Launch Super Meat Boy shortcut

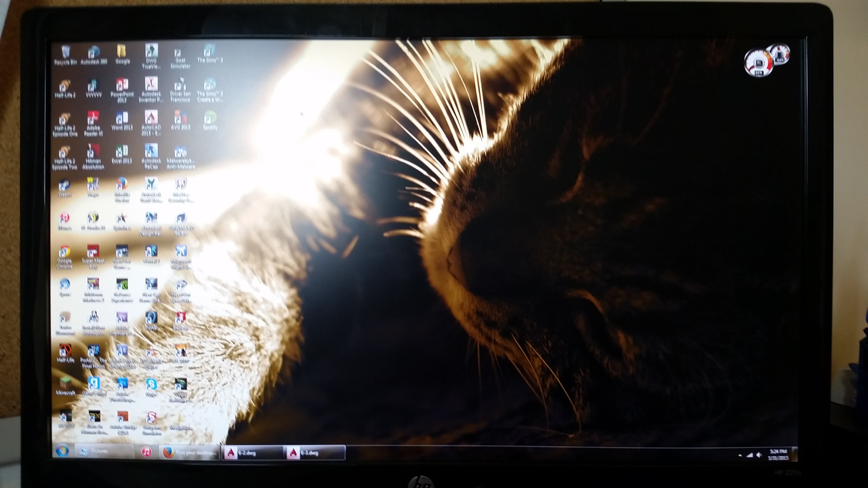93,257
